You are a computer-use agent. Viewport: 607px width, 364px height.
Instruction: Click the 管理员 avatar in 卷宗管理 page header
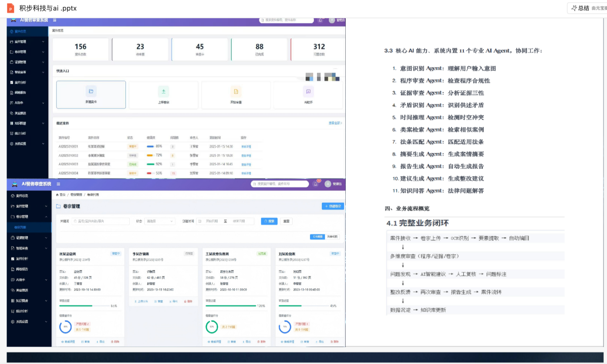pyautogui.click(x=327, y=184)
